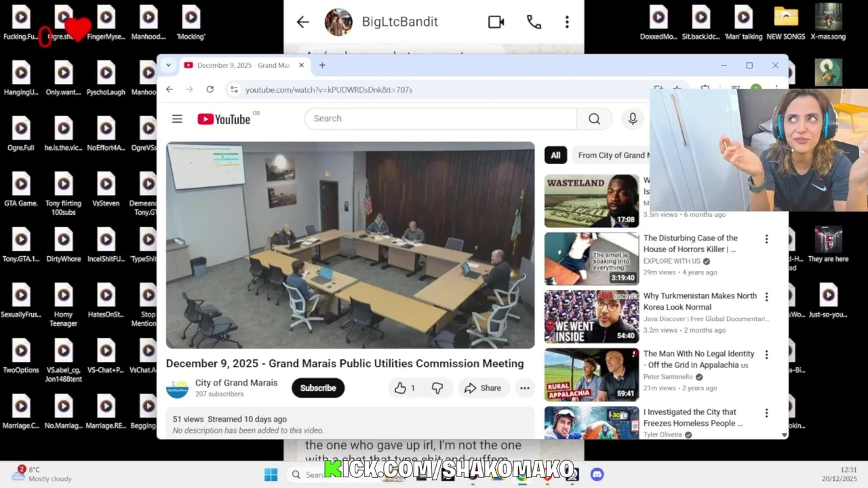Screen dimensions: 868x488
Task: Start voice call with BigLtcBandit
Action: pyautogui.click(x=534, y=22)
